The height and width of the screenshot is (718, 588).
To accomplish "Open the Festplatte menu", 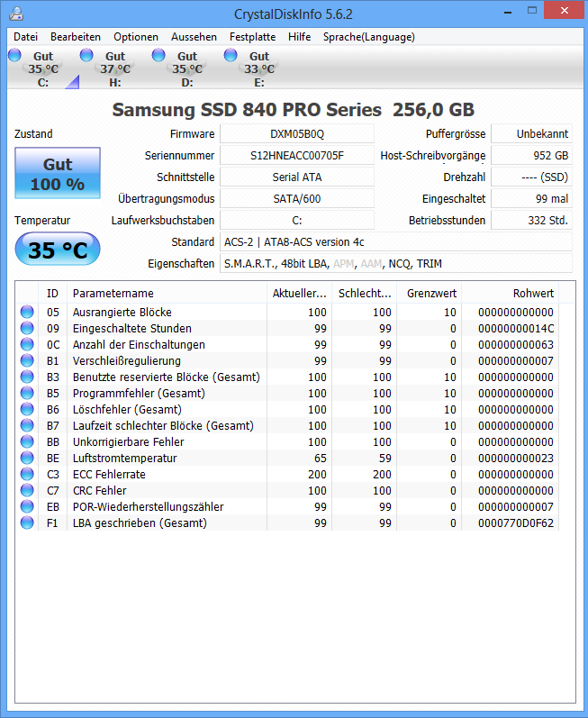I will tap(253, 37).
